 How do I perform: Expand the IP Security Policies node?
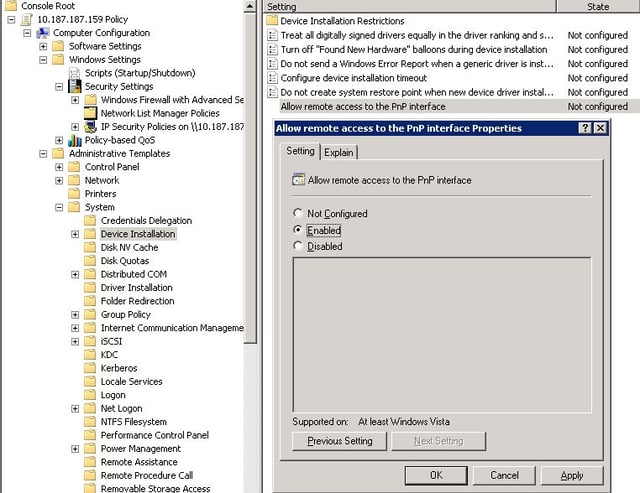point(75,127)
